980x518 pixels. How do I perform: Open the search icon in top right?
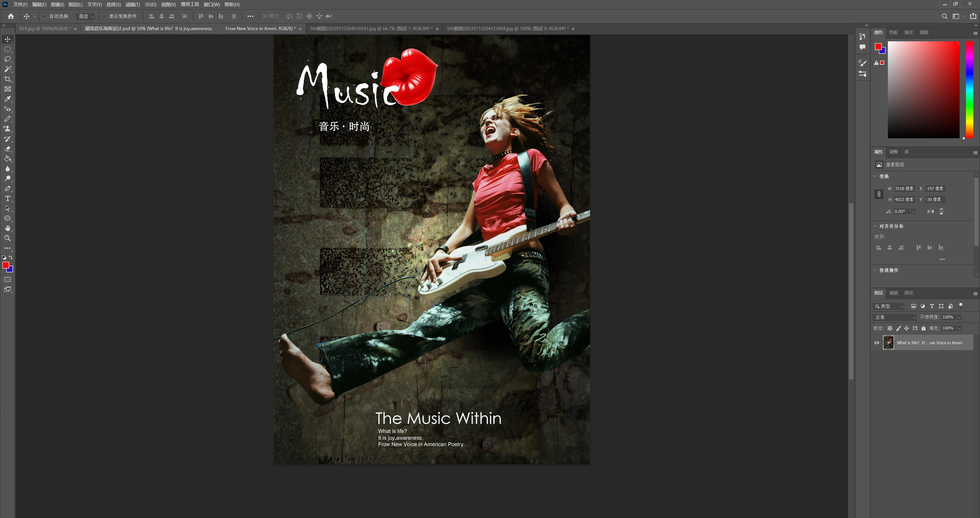click(x=945, y=16)
